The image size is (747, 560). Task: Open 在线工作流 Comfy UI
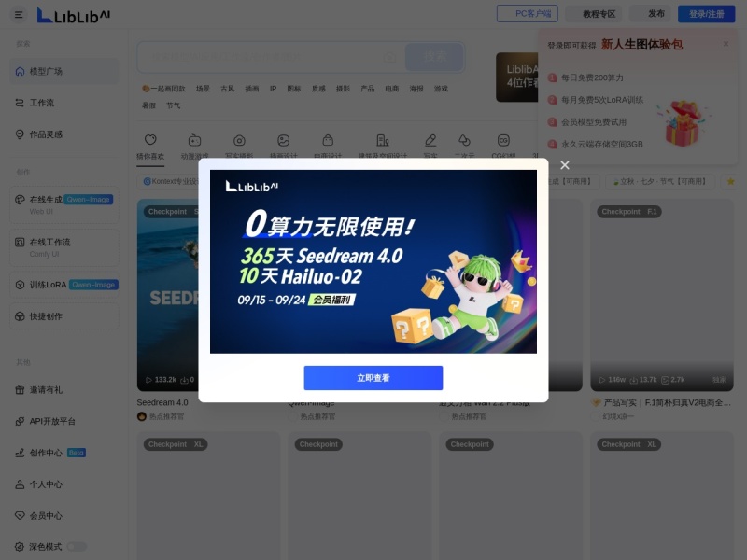(64, 247)
